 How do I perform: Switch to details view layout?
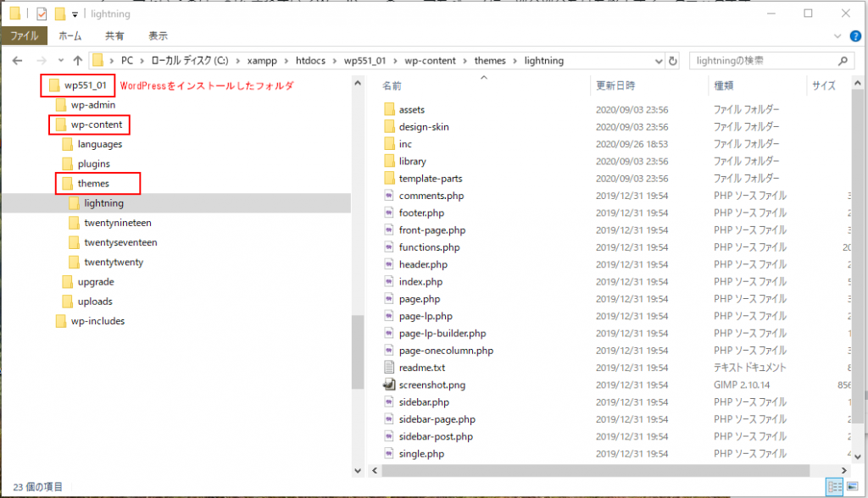[833, 487]
